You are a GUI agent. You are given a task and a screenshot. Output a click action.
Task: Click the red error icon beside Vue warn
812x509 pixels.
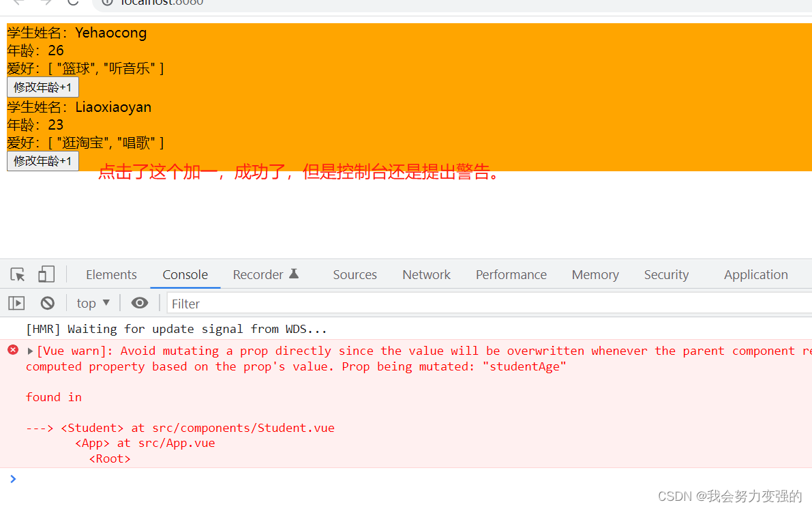coord(12,351)
